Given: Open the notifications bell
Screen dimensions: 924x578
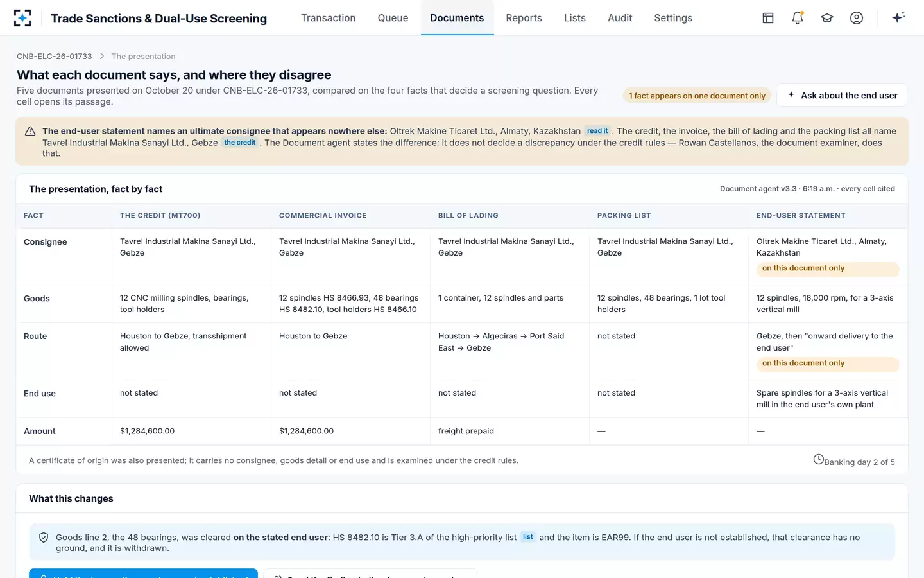Looking at the screenshot, I should pyautogui.click(x=798, y=18).
